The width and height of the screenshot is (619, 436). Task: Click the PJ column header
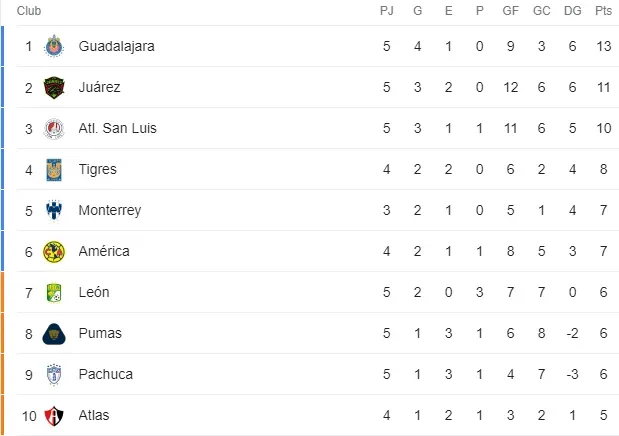pyautogui.click(x=386, y=11)
